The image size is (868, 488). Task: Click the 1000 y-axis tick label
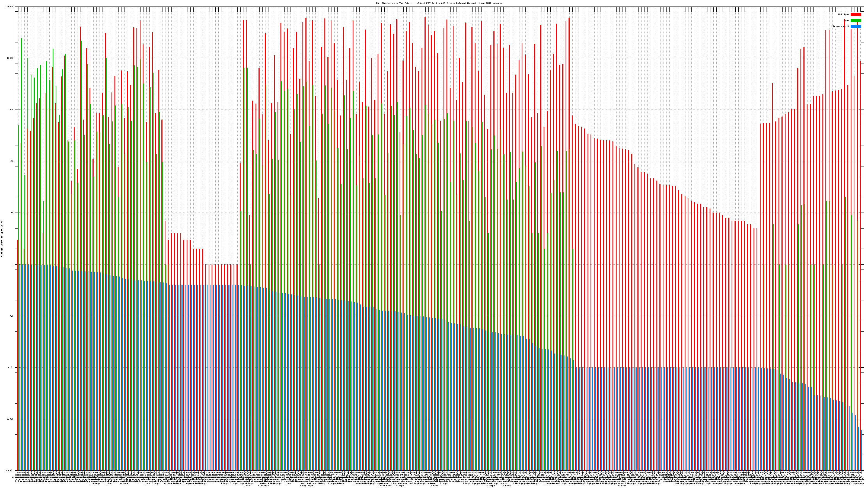11,110
